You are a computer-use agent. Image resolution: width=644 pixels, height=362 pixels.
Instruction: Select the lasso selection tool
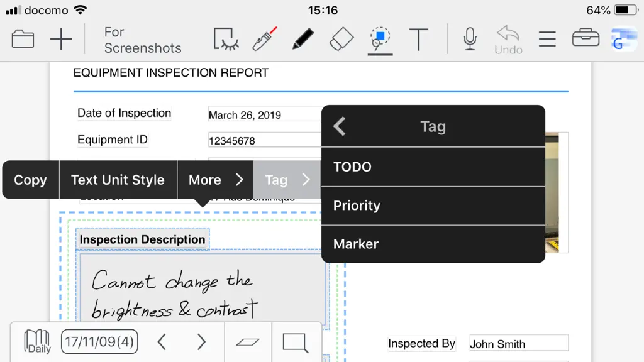coord(380,40)
